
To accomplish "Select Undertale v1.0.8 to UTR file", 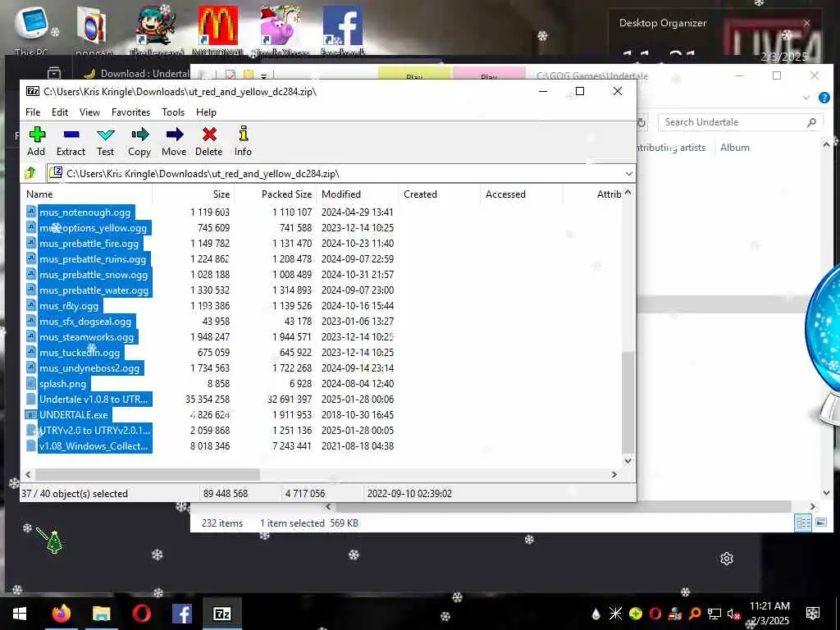I will (94, 399).
